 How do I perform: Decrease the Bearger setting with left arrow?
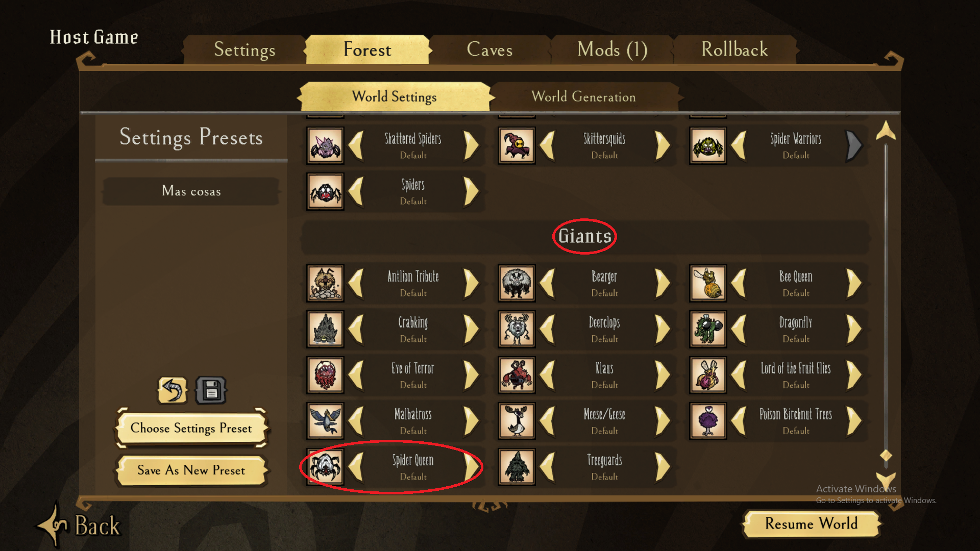[x=547, y=283]
